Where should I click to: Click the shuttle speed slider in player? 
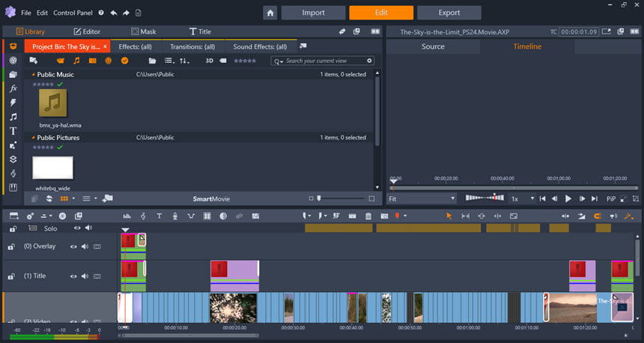484,198
